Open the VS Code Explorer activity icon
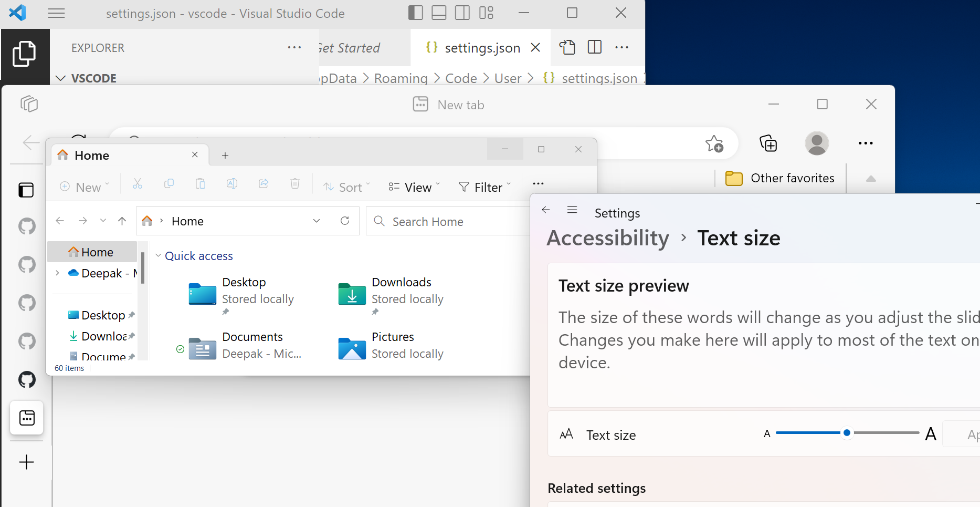Screen dimensions: 980x507 point(24,54)
